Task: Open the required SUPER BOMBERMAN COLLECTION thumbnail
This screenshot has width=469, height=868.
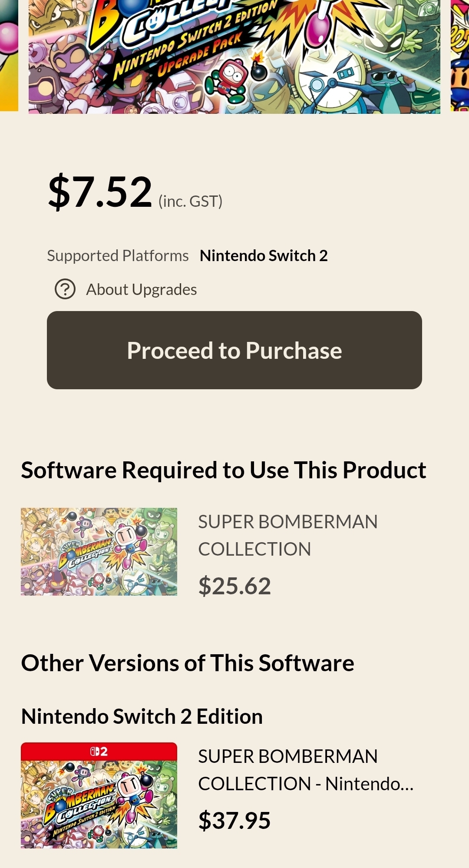Action: (99, 552)
